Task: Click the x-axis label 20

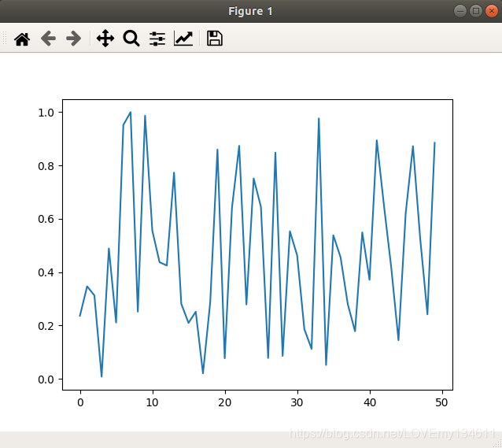Action: [x=225, y=402]
